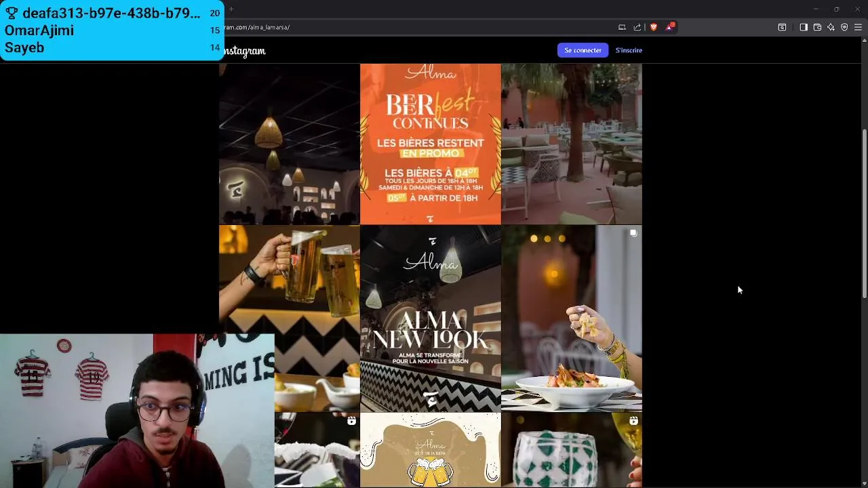Open the browser hamburger menu
The height and width of the screenshot is (488, 868).
click(858, 27)
